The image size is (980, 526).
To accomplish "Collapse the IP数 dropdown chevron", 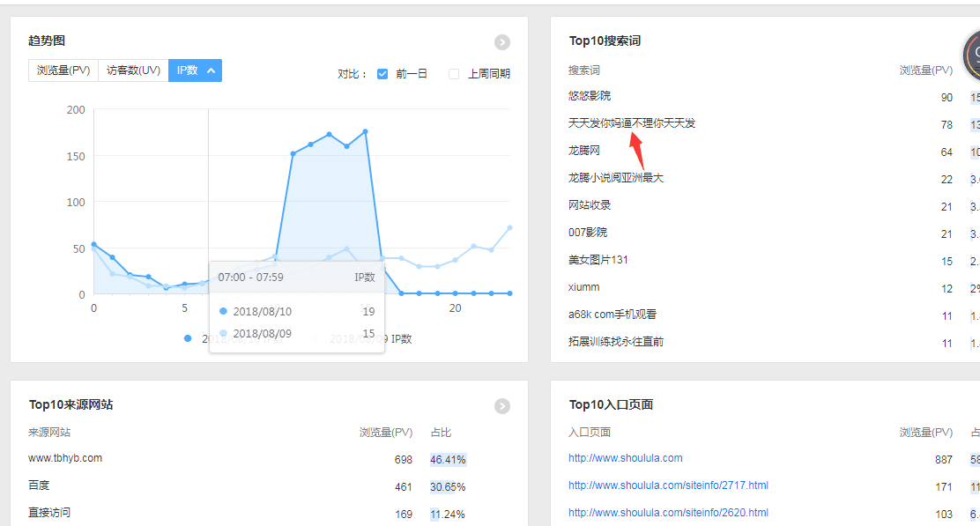I will click(208, 69).
